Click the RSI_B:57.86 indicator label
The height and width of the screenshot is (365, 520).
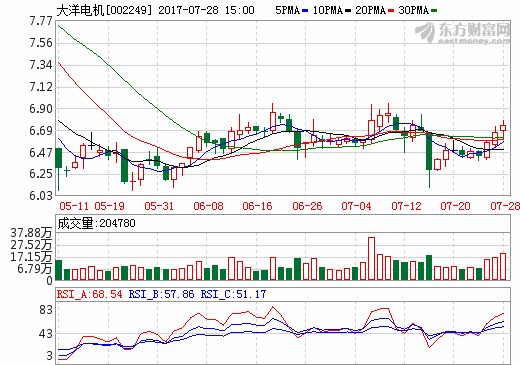click(x=161, y=294)
